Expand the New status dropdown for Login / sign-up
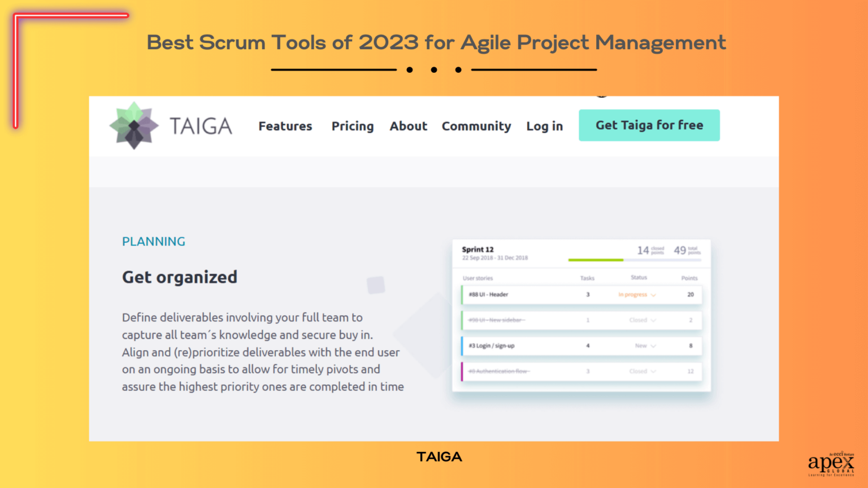 [644, 346]
